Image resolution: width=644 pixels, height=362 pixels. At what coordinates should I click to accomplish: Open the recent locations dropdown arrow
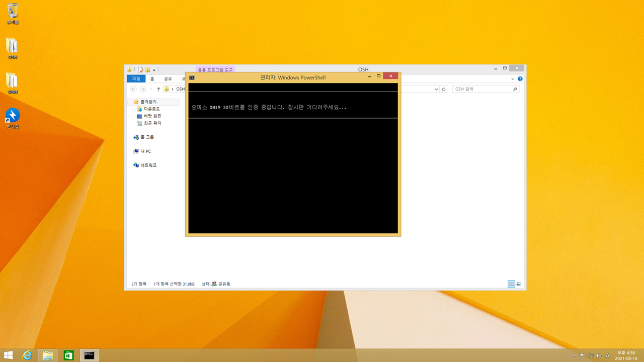150,89
